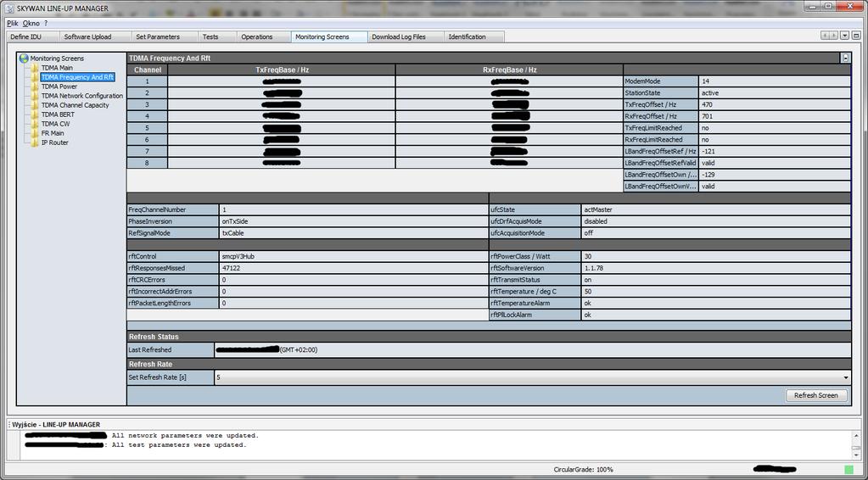Select TDMA CW in the tree
Image resolution: width=868 pixels, height=480 pixels.
tap(55, 124)
